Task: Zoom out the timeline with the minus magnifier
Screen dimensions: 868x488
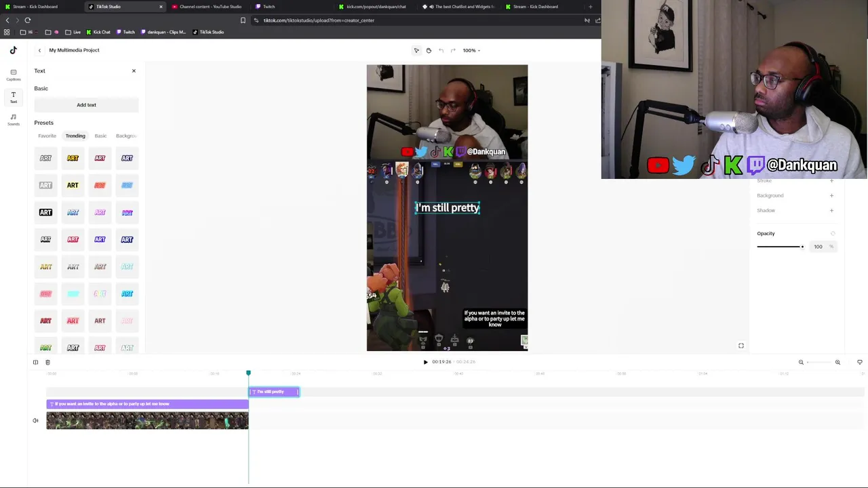Action: [x=801, y=362]
